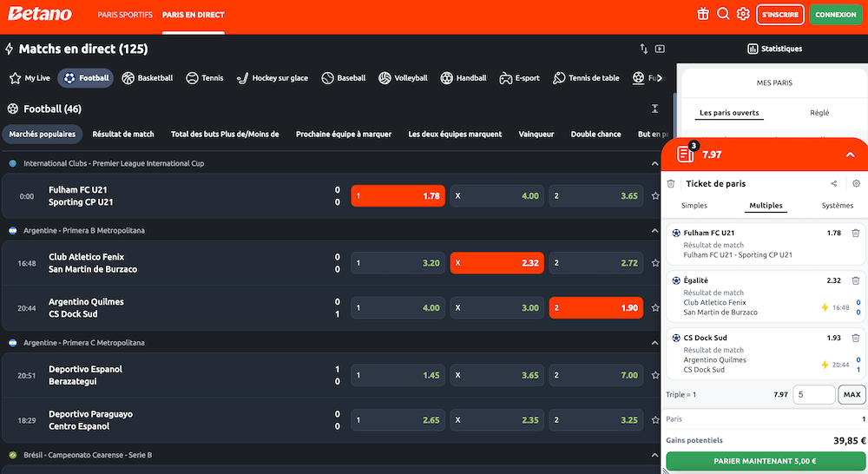Select the Volleyball sport filter
The image size is (868, 474).
point(403,78)
